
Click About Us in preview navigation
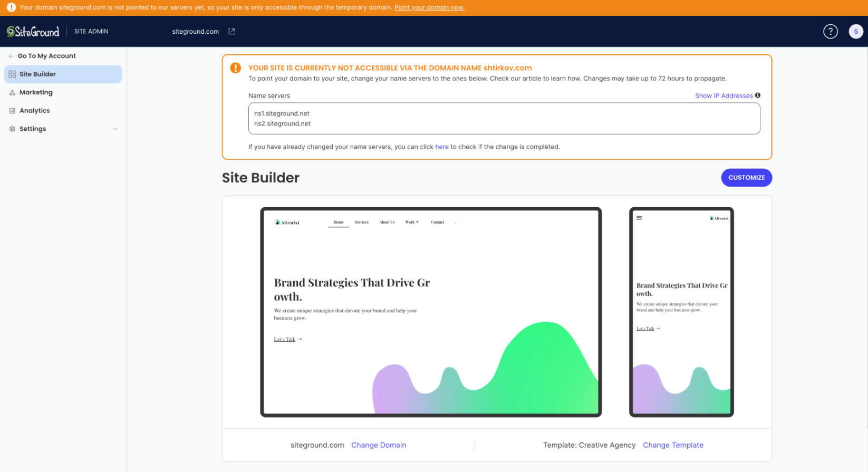tap(387, 223)
